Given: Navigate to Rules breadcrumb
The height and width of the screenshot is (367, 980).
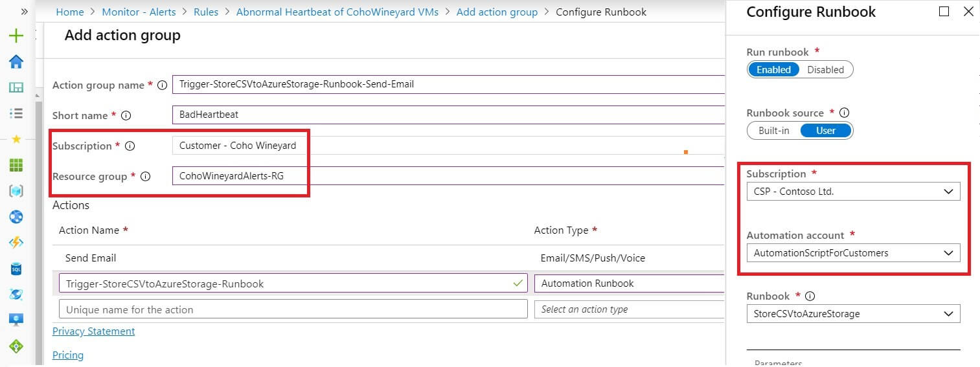Looking at the screenshot, I should pyautogui.click(x=205, y=12).
